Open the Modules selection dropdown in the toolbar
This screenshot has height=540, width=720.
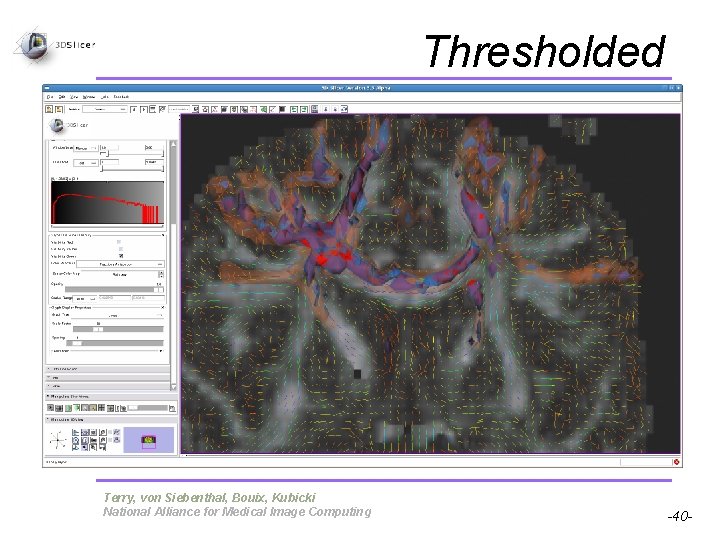tap(104, 109)
